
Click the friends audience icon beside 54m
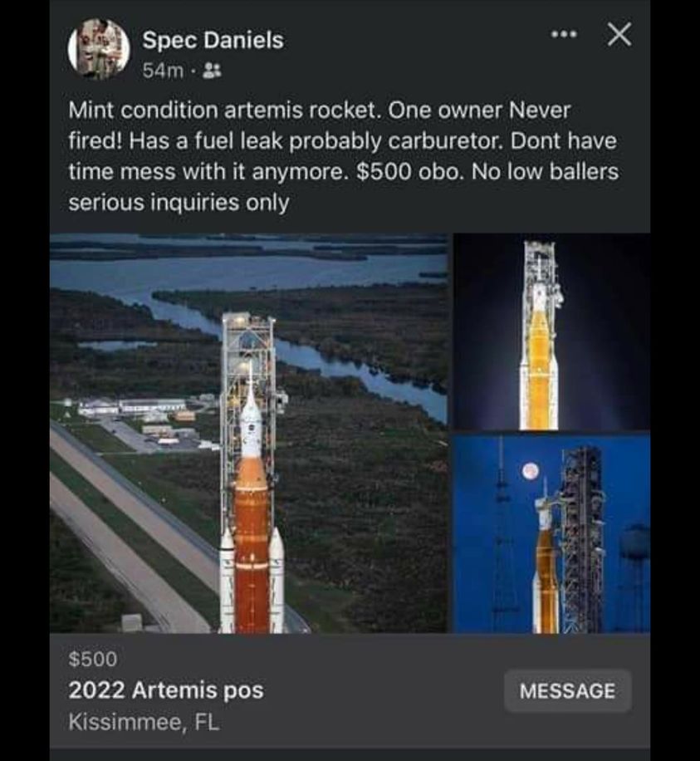pyautogui.click(x=212, y=71)
